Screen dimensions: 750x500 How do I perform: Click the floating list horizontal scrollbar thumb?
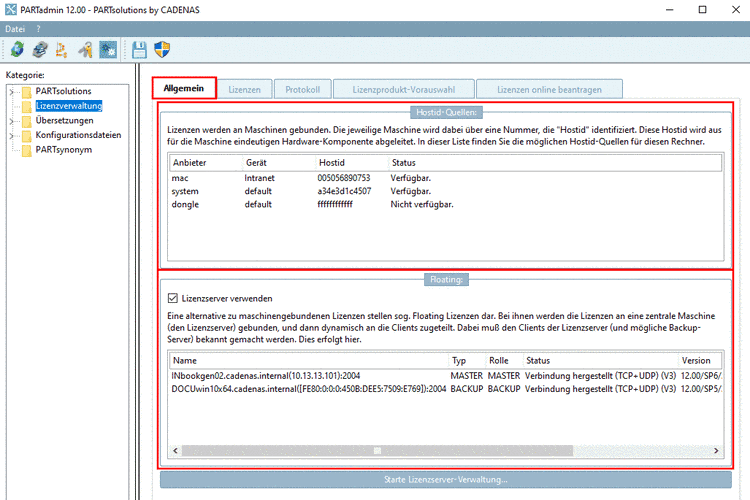377,451
